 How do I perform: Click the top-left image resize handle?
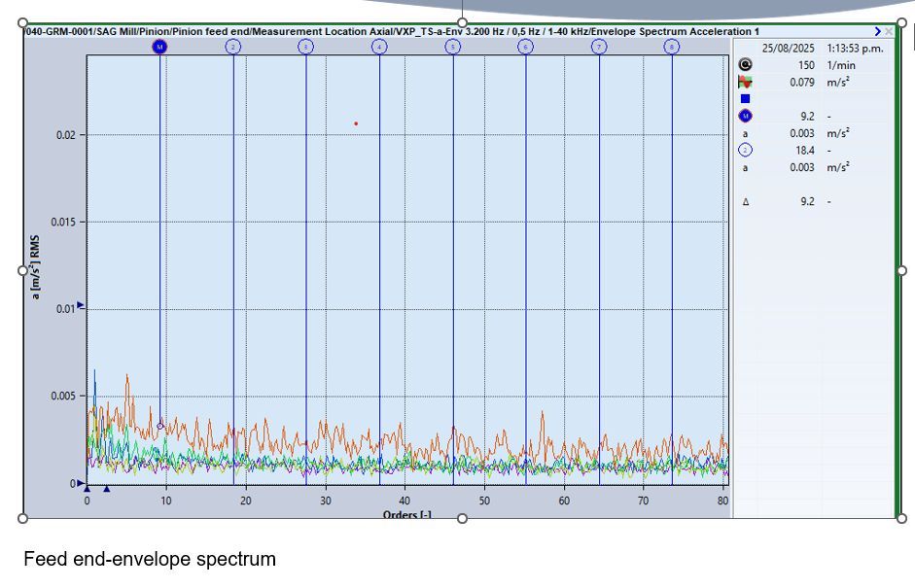coord(22,22)
